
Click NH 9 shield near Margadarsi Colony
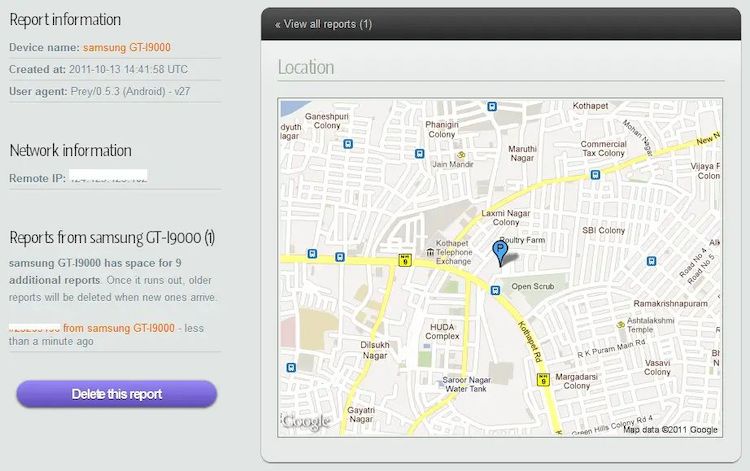(x=543, y=380)
